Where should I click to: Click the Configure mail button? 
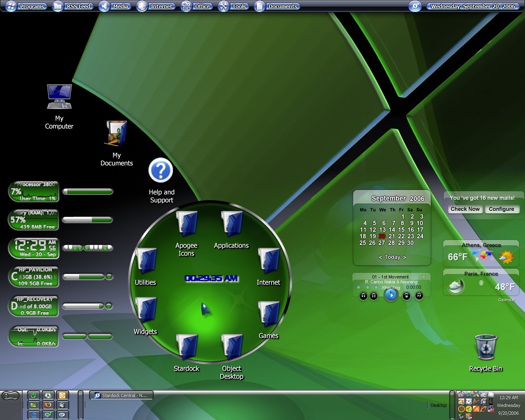pyautogui.click(x=502, y=209)
